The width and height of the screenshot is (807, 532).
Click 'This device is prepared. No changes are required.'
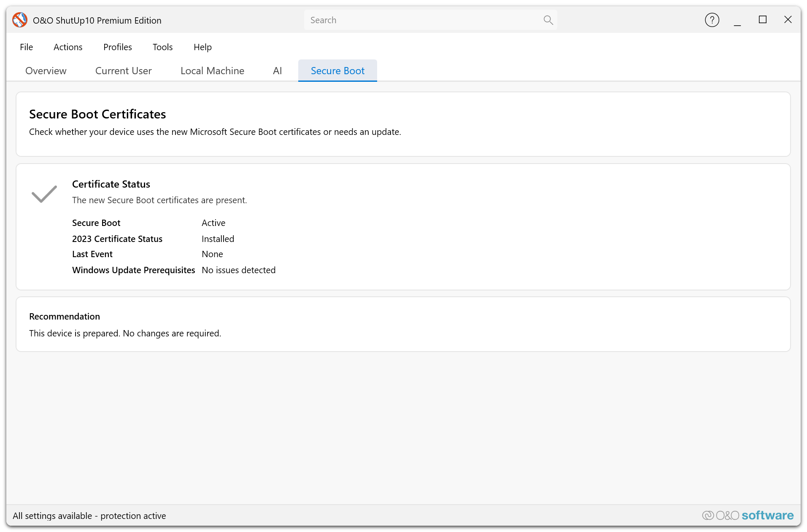coord(125,333)
